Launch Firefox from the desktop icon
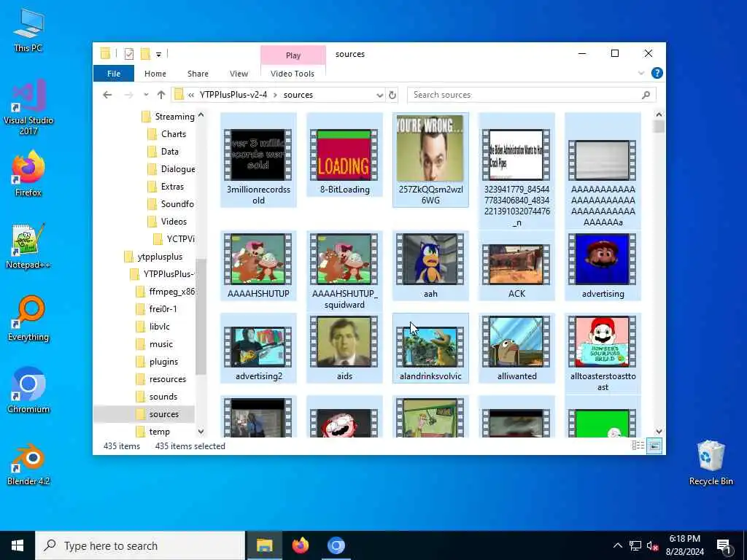This screenshot has height=560, width=747. pos(28,174)
